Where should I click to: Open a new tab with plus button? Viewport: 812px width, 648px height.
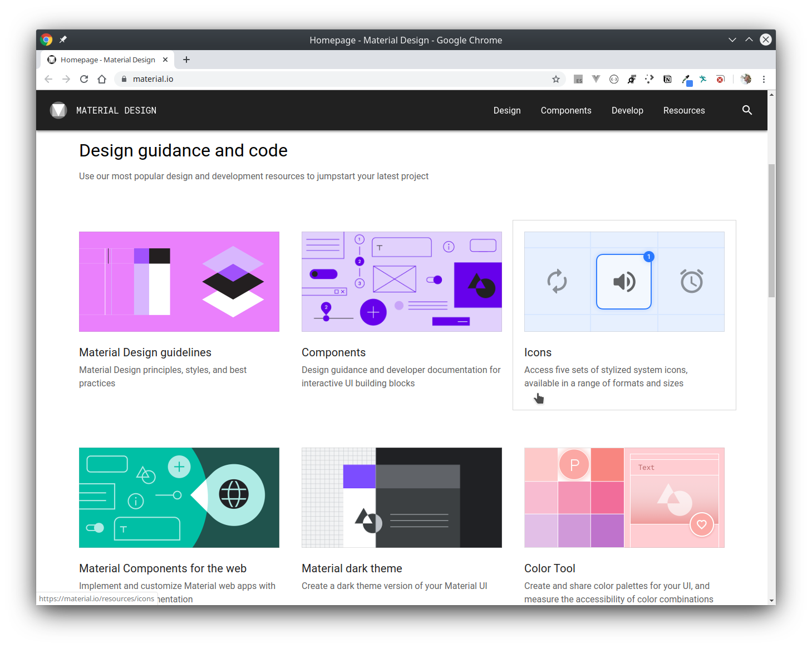tap(186, 60)
